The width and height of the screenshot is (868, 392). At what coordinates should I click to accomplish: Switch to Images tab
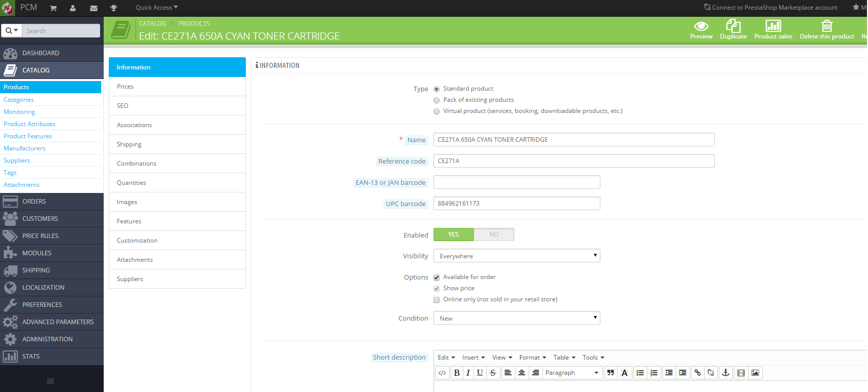pyautogui.click(x=177, y=202)
